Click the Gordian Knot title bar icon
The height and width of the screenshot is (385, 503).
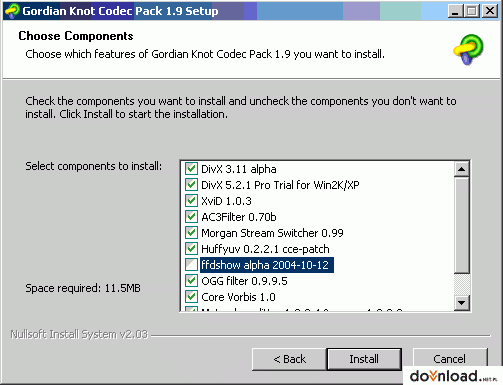coord(13,11)
